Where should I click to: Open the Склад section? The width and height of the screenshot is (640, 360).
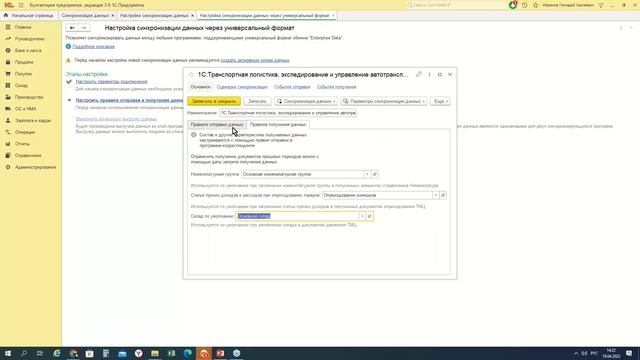tap(21, 85)
